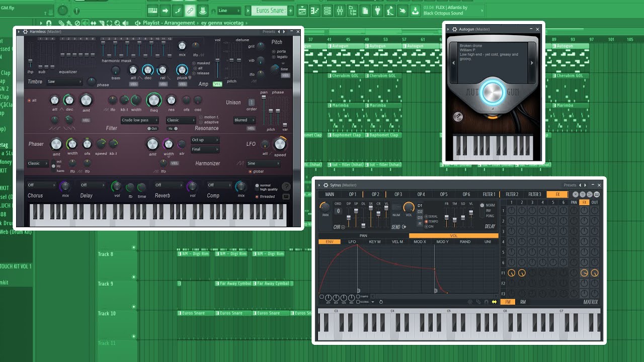Viewport: 644px width, 362px height.
Task: Switch to the OP 1 tab in Sytrus
Action: coord(353,194)
